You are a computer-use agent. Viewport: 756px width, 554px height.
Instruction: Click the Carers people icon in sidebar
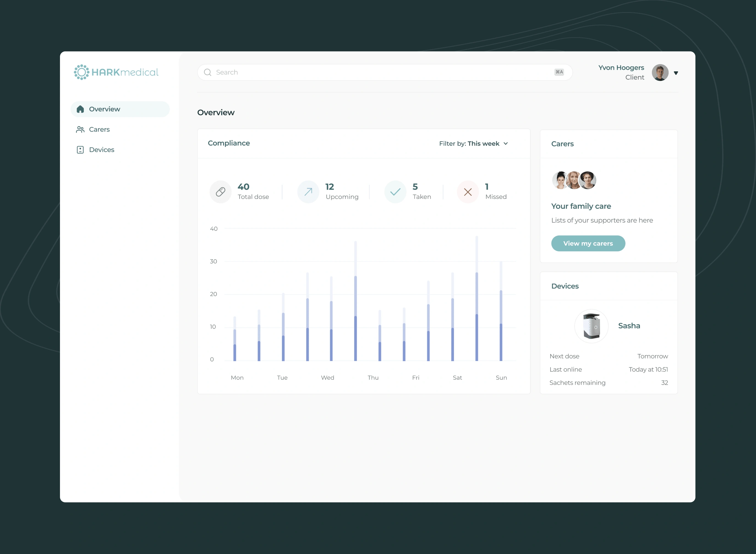coord(80,129)
